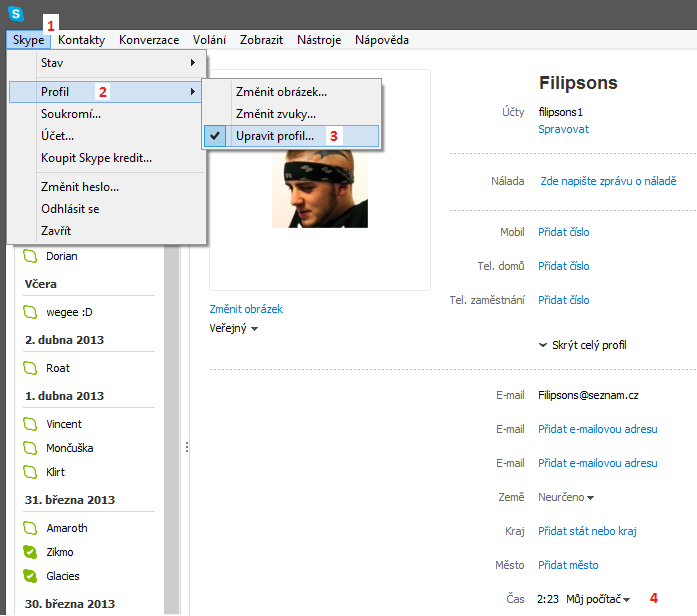
Task: Click Zikmo's online status icon
Action: coord(33,552)
